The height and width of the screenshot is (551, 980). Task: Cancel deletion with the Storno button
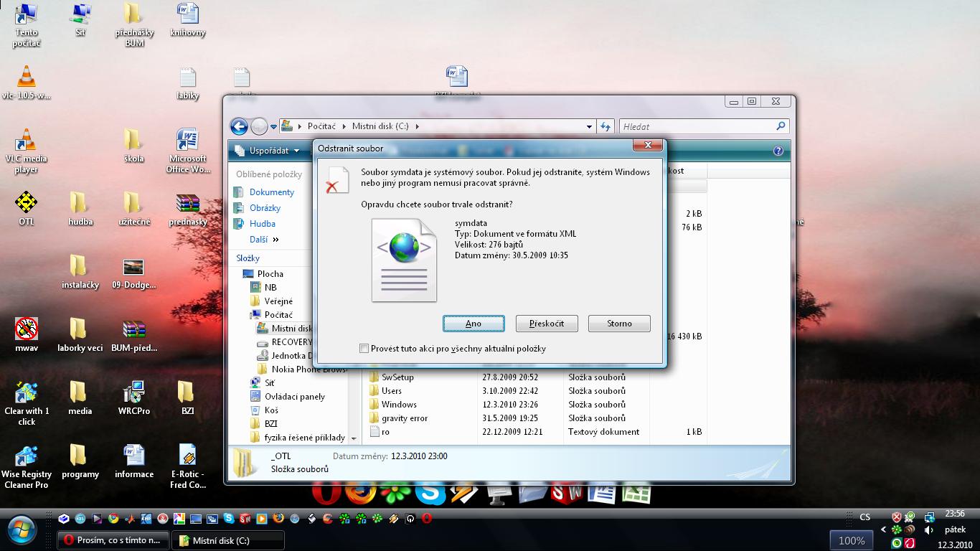[x=619, y=324]
